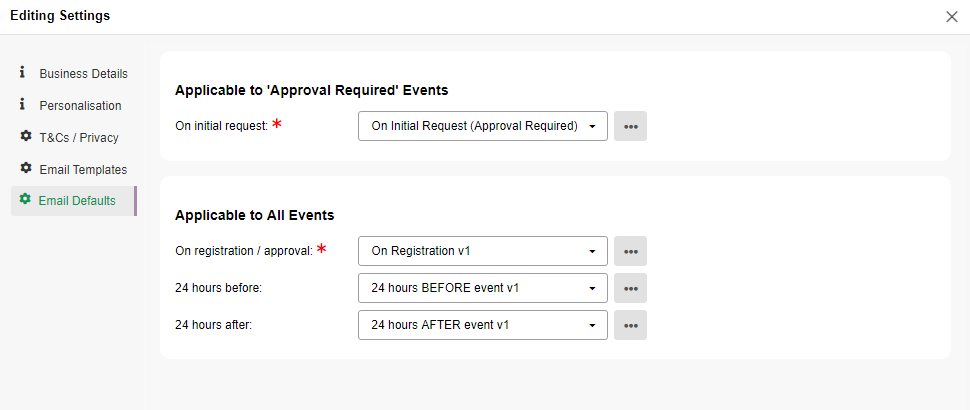Expand the 24 hours BEFORE event v1 dropdown
970x410 pixels.
[x=483, y=288]
